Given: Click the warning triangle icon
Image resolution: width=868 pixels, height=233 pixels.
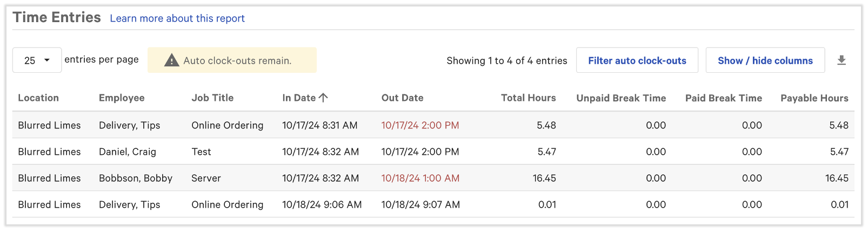Looking at the screenshot, I should click(171, 60).
